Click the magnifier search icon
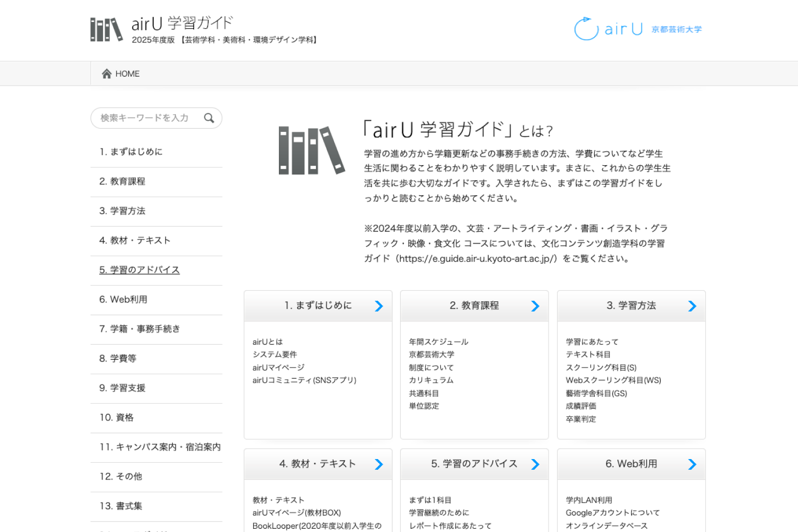The image size is (798, 532). click(209, 118)
